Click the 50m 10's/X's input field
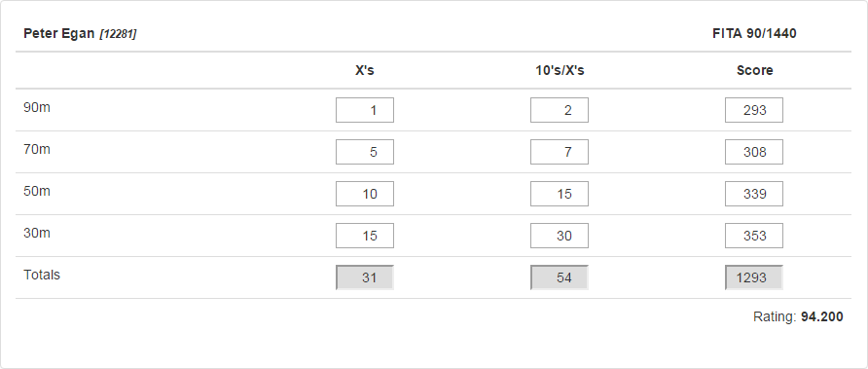 [560, 194]
